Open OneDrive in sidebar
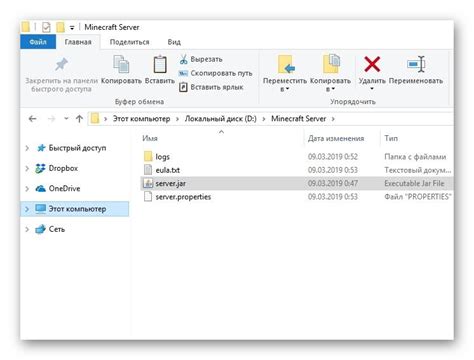This screenshot has width=474, height=360. point(64,189)
